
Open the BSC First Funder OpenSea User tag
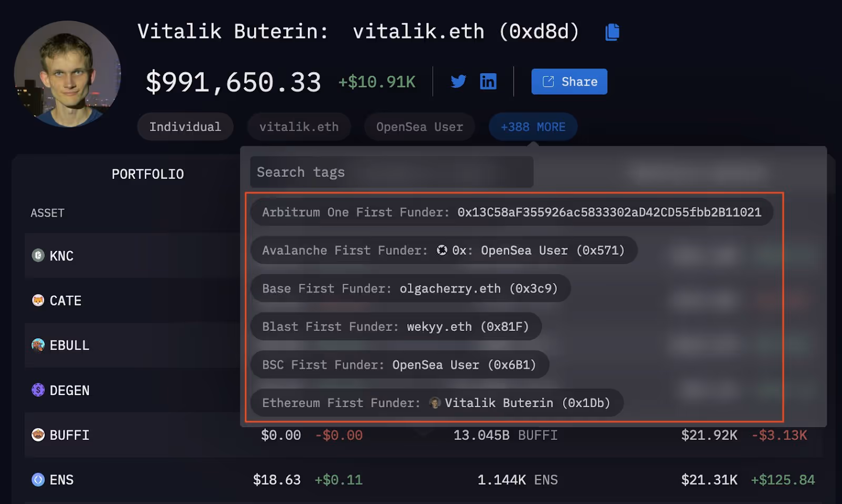tap(399, 365)
